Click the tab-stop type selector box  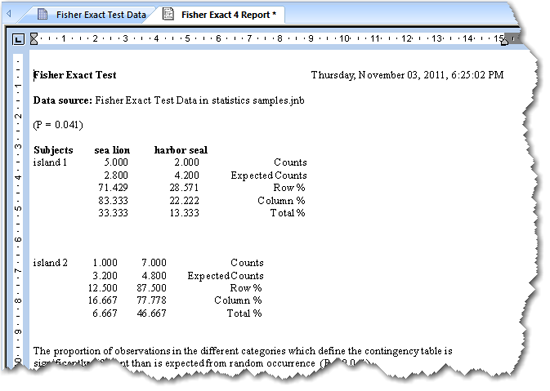pos(18,39)
